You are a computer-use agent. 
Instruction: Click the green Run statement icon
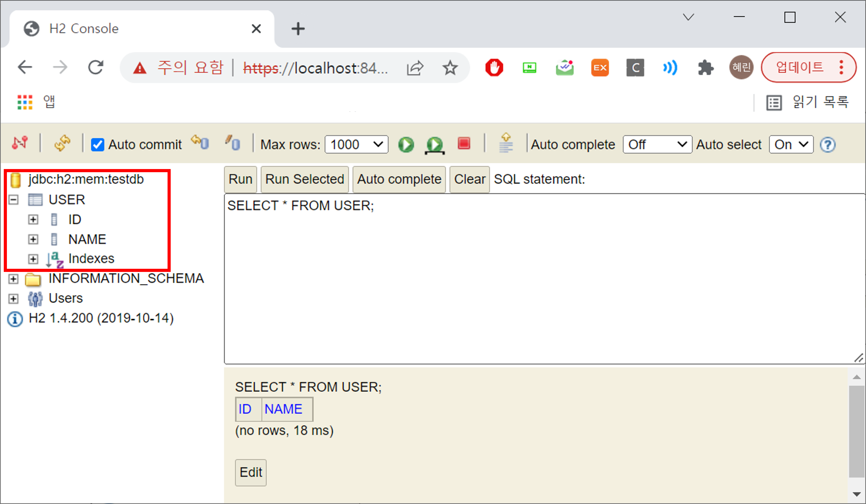tap(406, 144)
